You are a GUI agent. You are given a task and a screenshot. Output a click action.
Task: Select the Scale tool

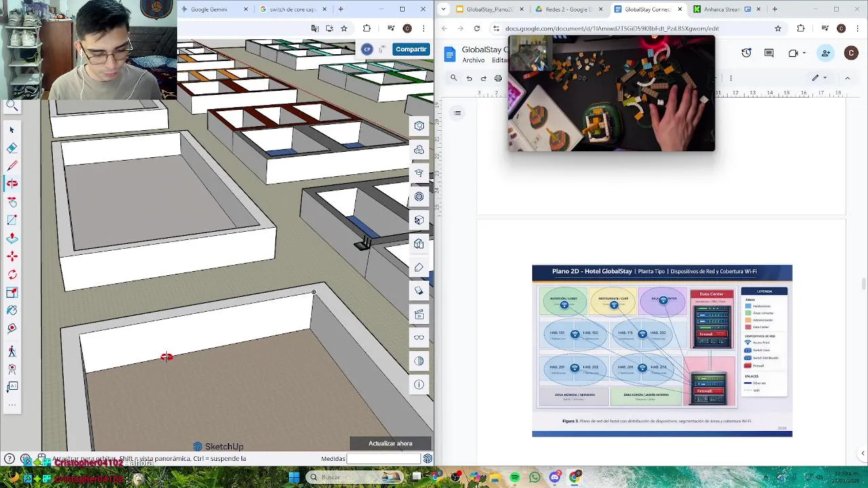tap(12, 292)
